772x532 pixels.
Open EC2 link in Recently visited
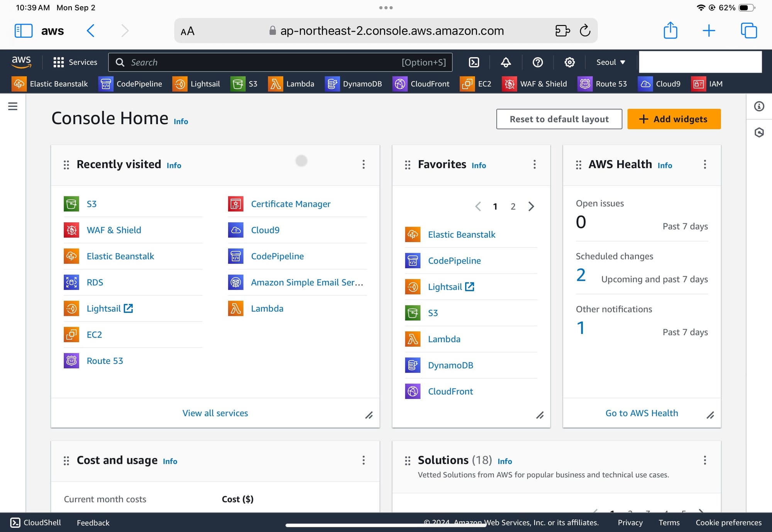94,334
